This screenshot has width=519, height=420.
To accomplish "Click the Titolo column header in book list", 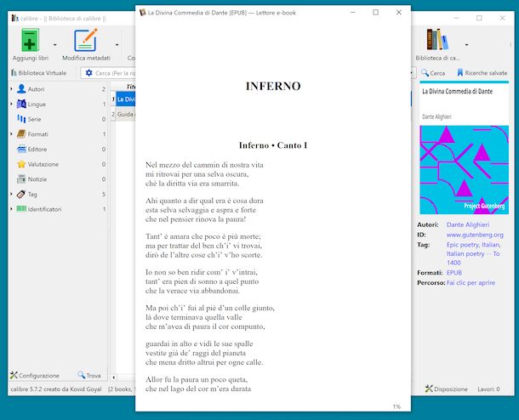I will (x=126, y=87).
